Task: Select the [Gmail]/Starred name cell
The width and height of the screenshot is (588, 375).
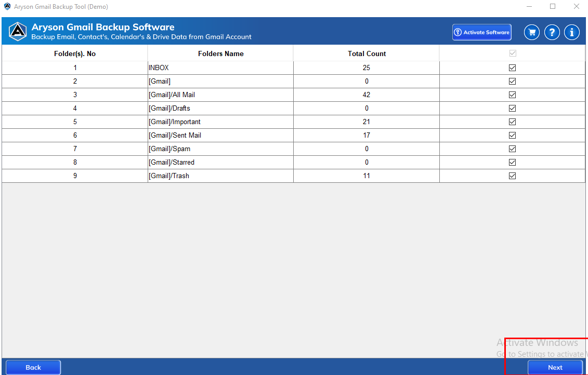Action: (220, 162)
